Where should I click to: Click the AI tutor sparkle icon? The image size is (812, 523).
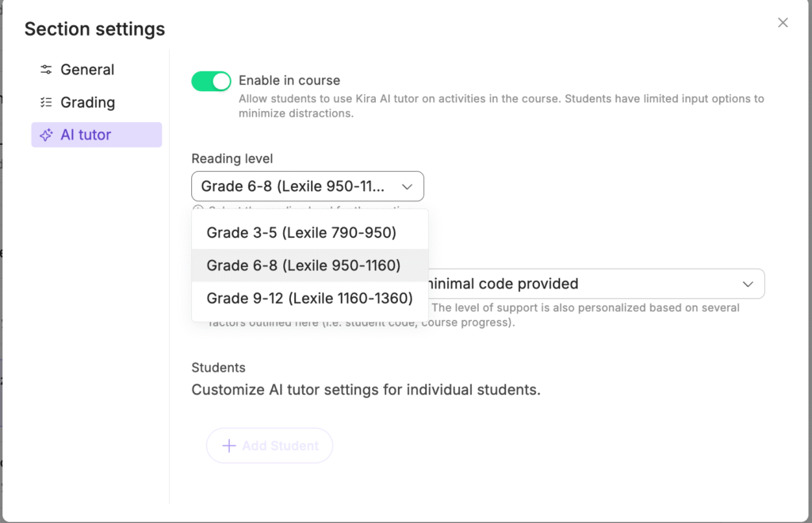pyautogui.click(x=47, y=135)
